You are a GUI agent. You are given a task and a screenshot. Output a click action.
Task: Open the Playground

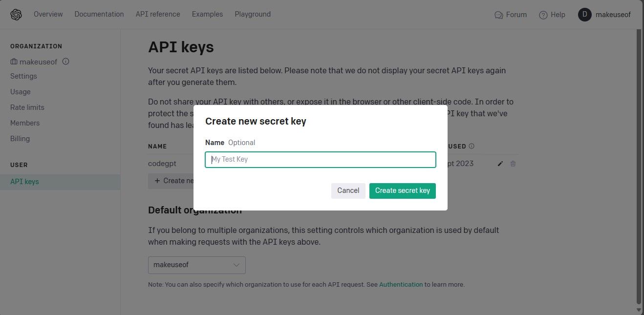pyautogui.click(x=252, y=14)
